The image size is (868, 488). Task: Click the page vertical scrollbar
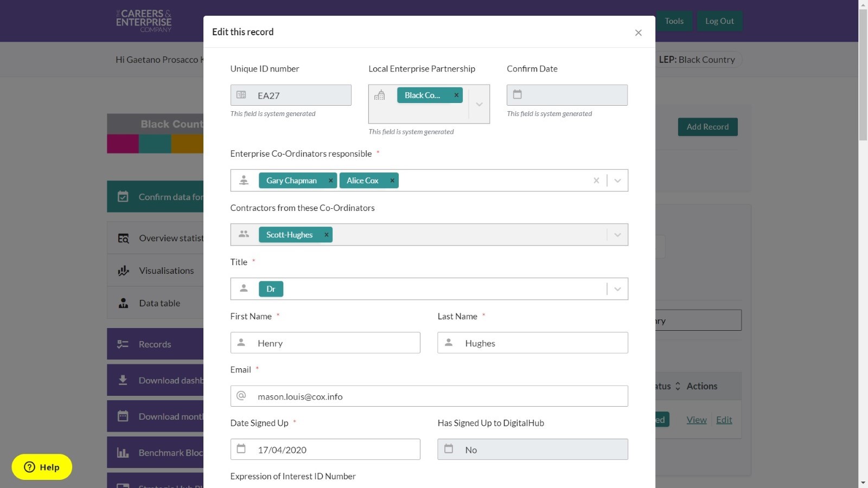click(863, 244)
